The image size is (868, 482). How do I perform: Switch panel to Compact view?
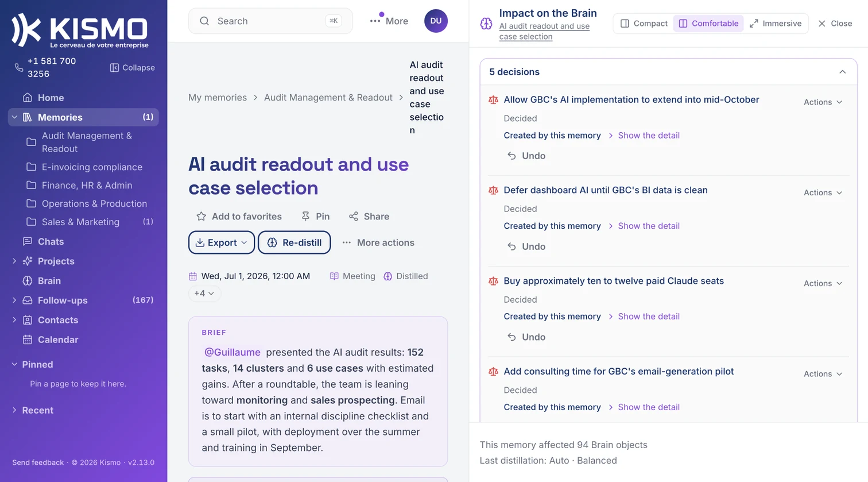tap(644, 24)
